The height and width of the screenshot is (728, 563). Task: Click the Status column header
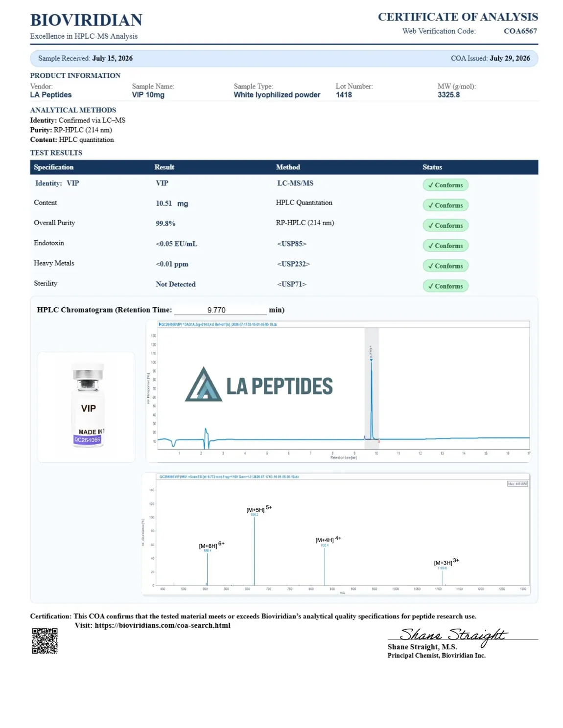pyautogui.click(x=432, y=167)
